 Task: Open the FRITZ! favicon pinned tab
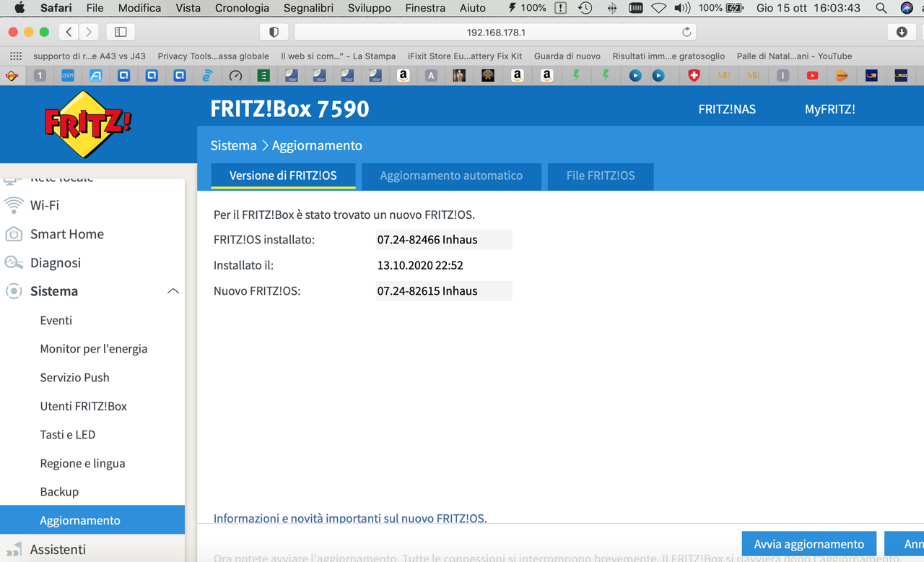[x=12, y=75]
